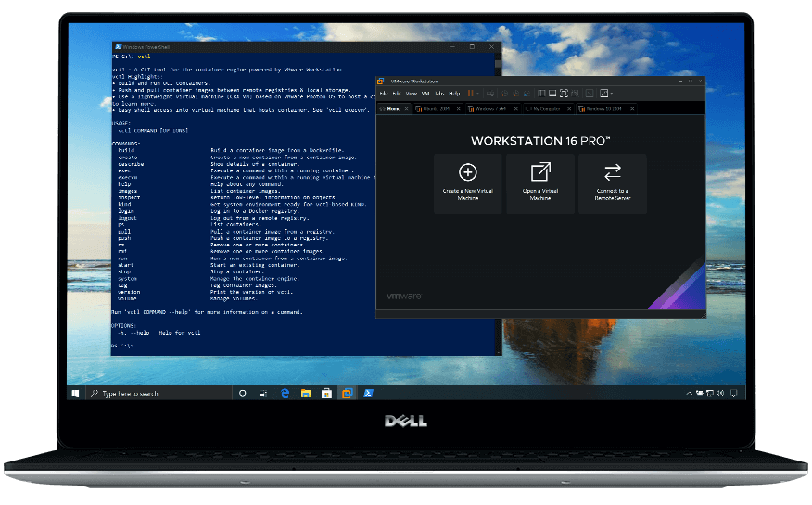Open the View menu in VMware Workstation
This screenshot has height=505, width=812.
pos(412,94)
